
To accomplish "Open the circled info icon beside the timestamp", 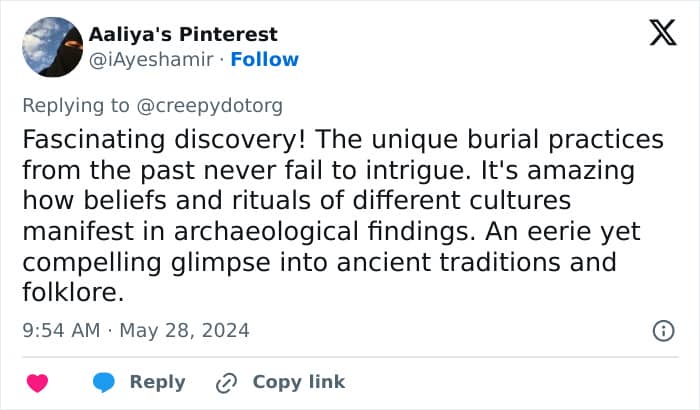I will tap(663, 331).
